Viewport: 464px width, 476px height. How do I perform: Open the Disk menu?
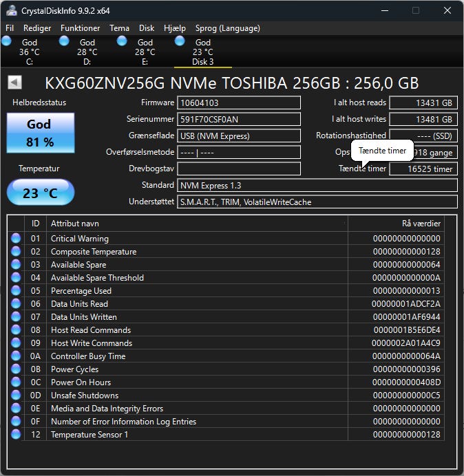tap(147, 28)
